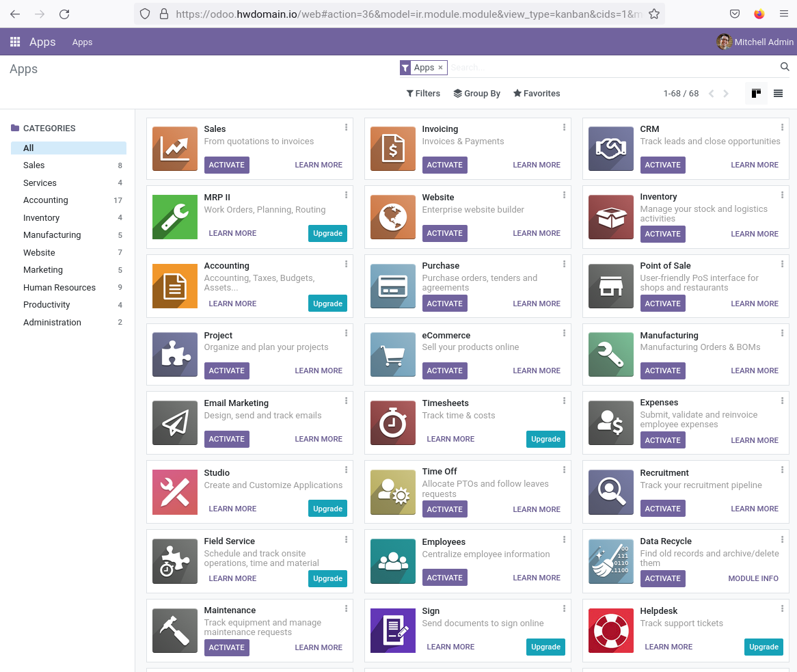797x672 pixels.
Task: Click the MRP II green wrench icon
Action: click(175, 217)
